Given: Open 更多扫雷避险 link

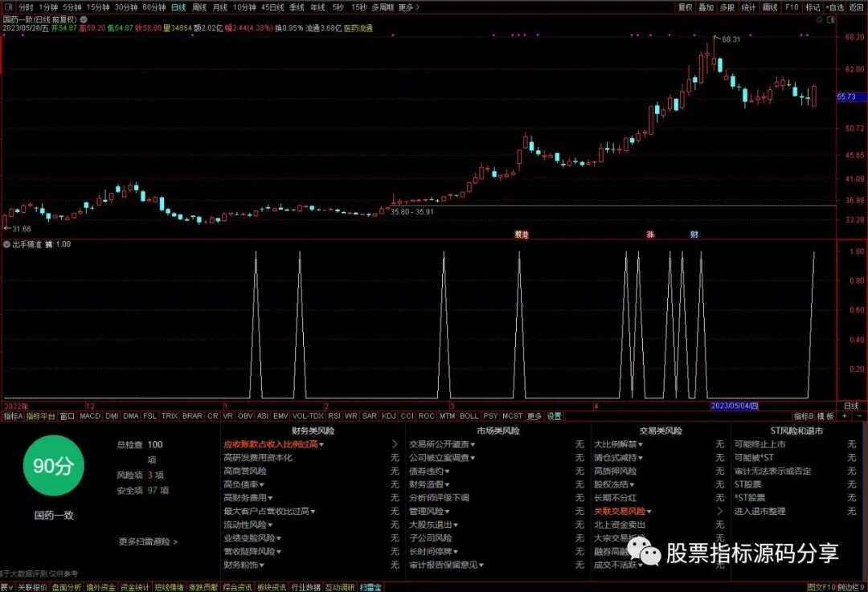Looking at the screenshot, I should [x=148, y=541].
